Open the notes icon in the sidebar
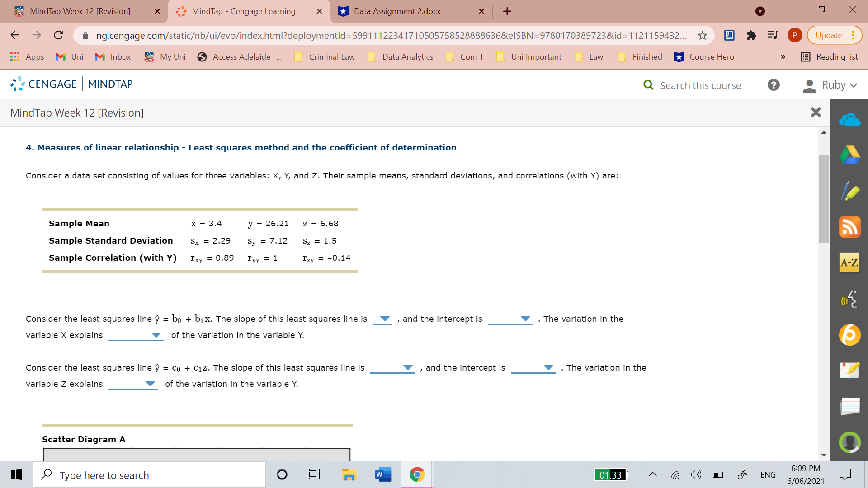 click(850, 406)
